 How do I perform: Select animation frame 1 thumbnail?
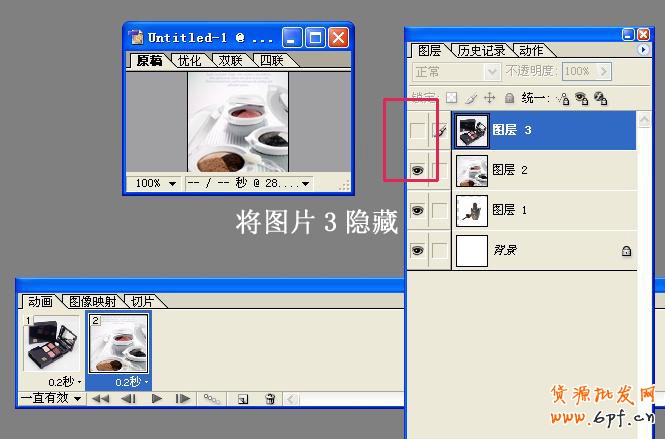(52, 345)
